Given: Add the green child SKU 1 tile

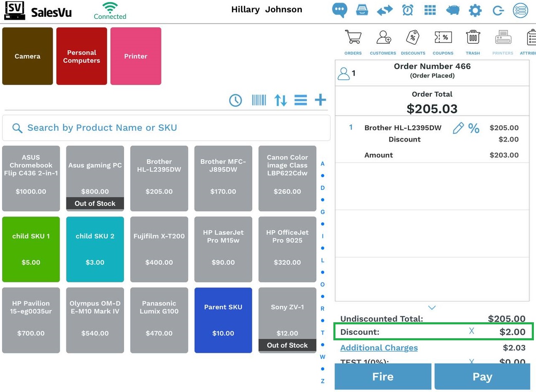Looking at the screenshot, I should point(31,250).
